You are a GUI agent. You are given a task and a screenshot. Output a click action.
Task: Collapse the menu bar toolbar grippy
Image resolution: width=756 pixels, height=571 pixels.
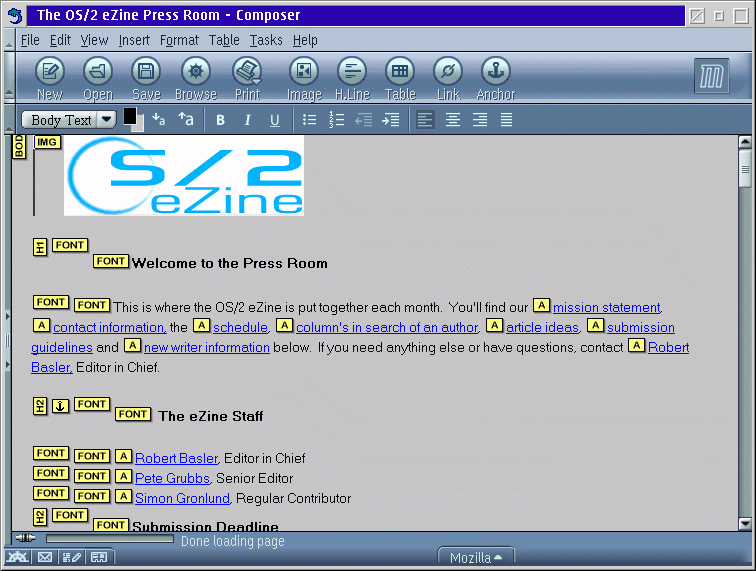[9, 40]
